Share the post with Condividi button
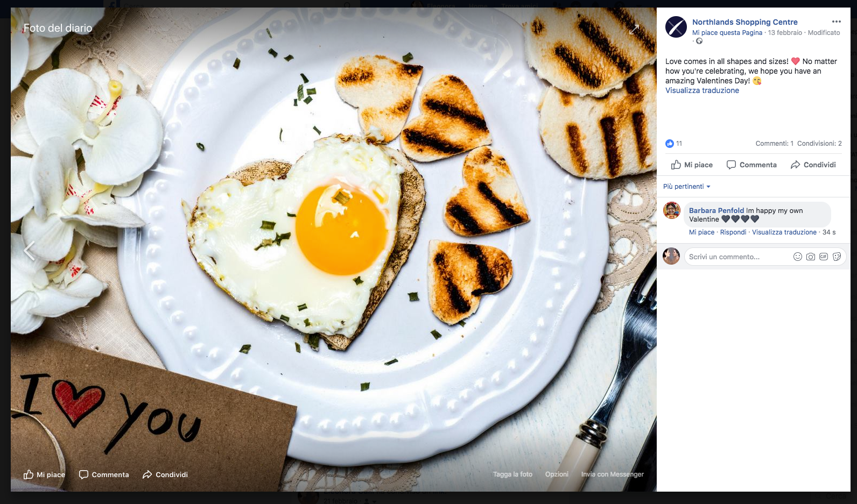 pos(813,165)
